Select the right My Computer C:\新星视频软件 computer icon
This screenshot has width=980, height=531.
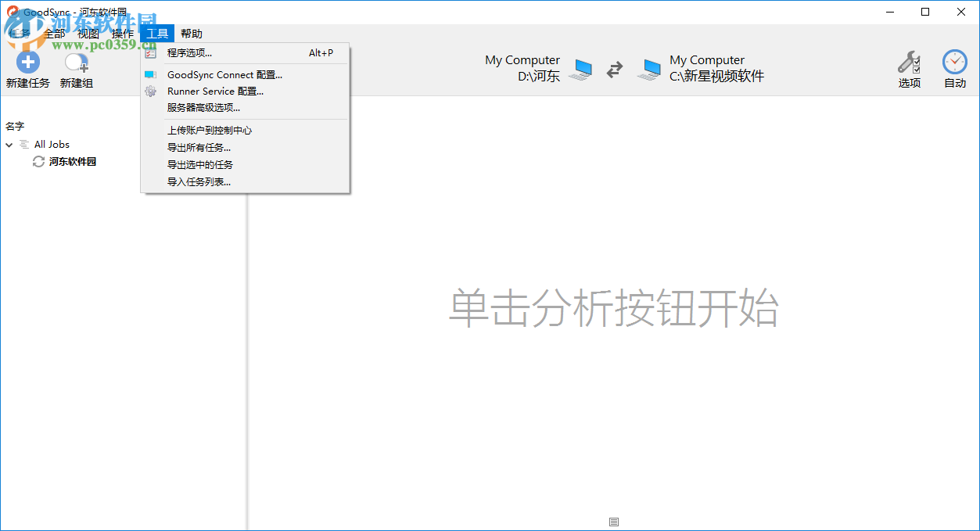648,69
